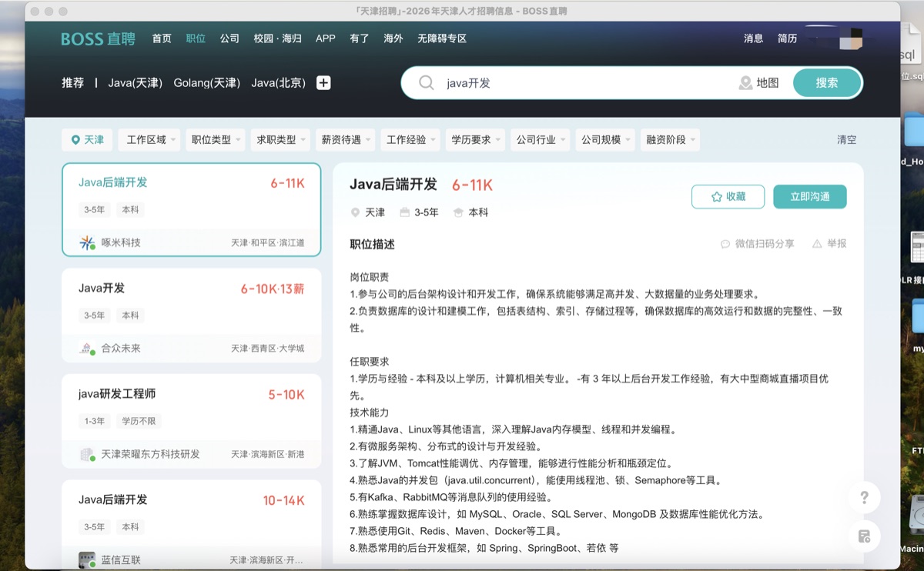Select the Java后端开发 6-11K job card
The height and width of the screenshot is (571, 924).
click(x=192, y=209)
